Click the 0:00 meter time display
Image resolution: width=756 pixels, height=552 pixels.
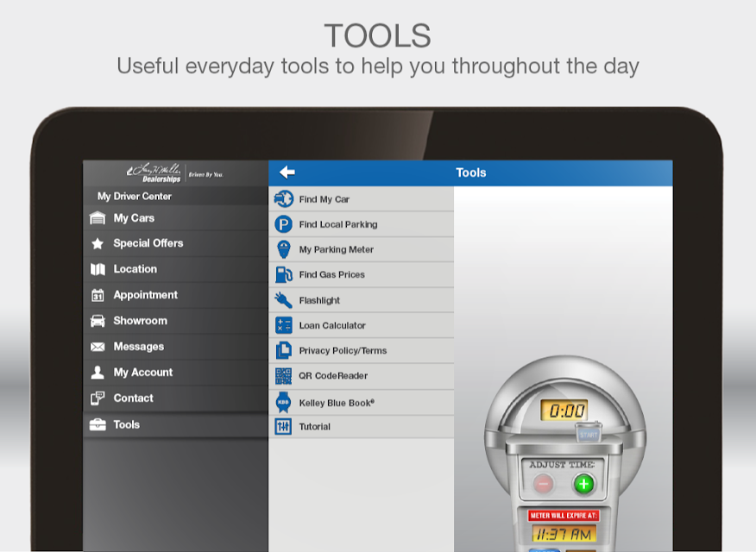(x=564, y=411)
